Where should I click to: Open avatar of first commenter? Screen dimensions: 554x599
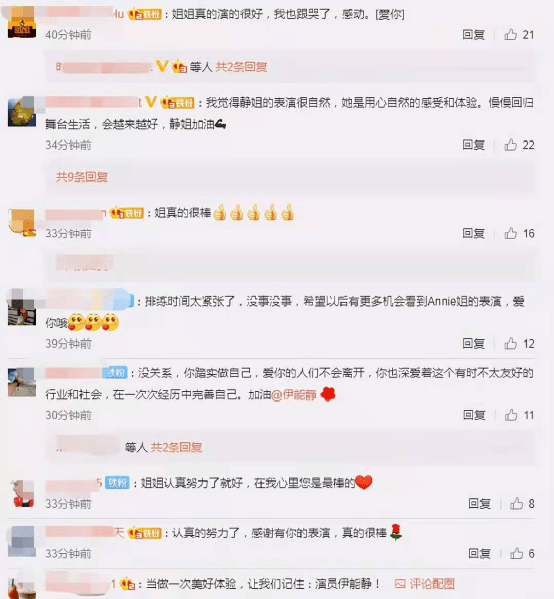click(x=22, y=23)
